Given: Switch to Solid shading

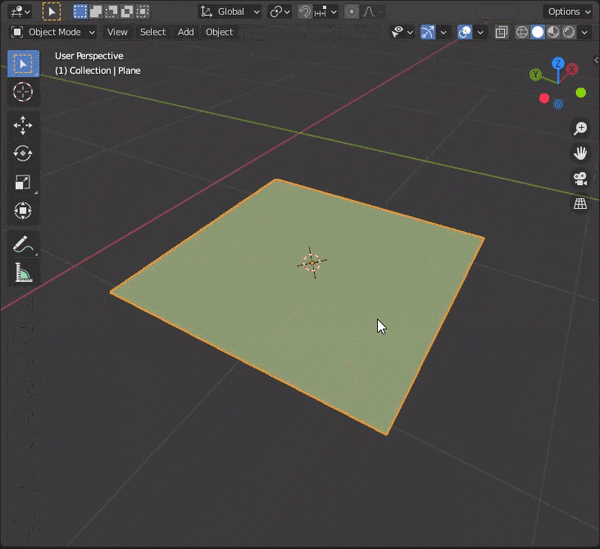Looking at the screenshot, I should pyautogui.click(x=538, y=32).
